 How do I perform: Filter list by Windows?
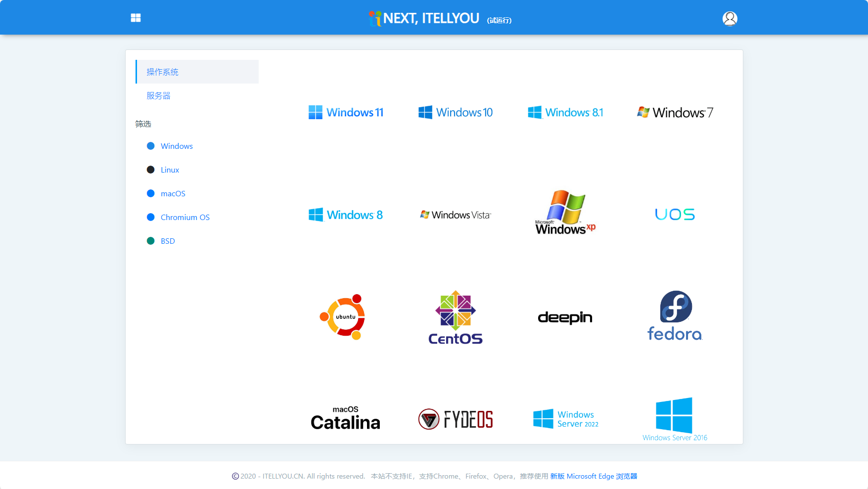point(177,146)
